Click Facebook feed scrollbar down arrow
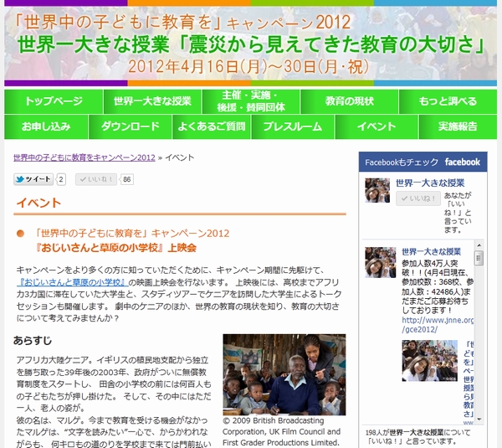 [x=479, y=419]
